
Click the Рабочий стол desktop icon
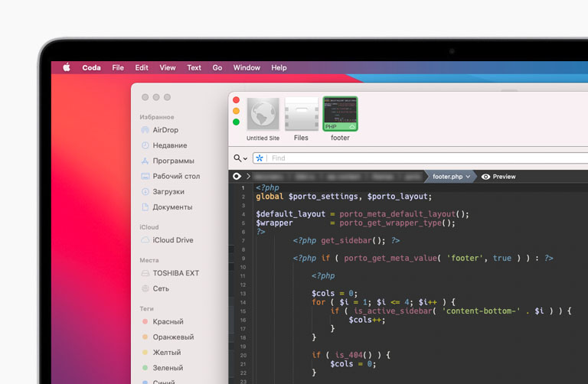[145, 176]
